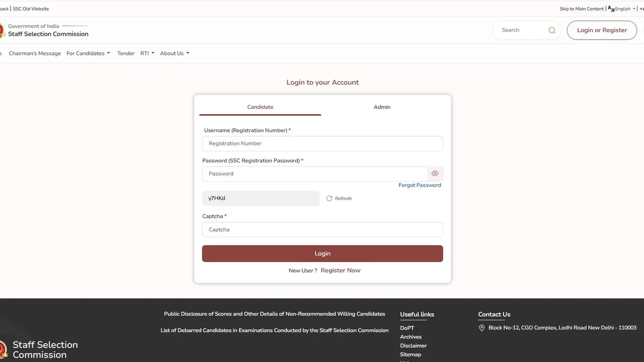Image resolution: width=644 pixels, height=362 pixels.
Task: Expand the About Us menu
Action: 175,53
